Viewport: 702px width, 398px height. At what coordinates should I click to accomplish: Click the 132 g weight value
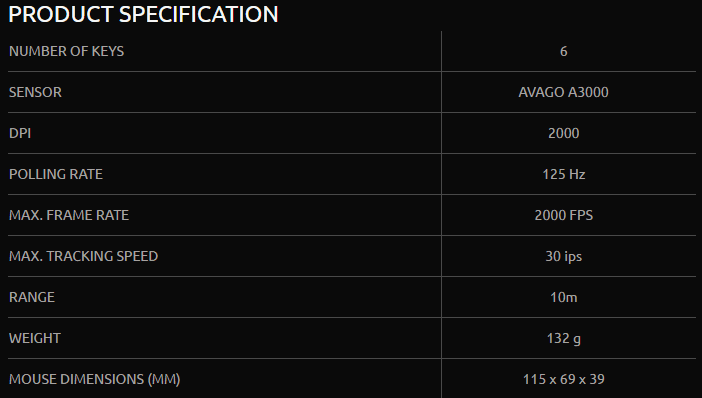[x=564, y=338]
